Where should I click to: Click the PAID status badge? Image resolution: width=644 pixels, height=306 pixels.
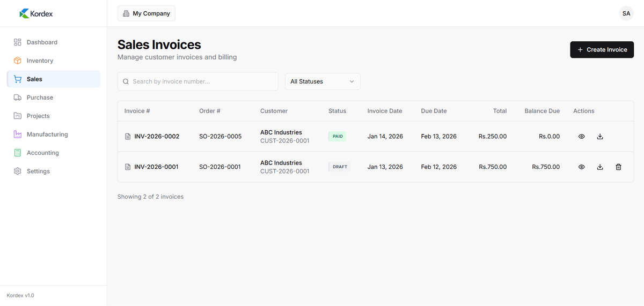point(338,137)
